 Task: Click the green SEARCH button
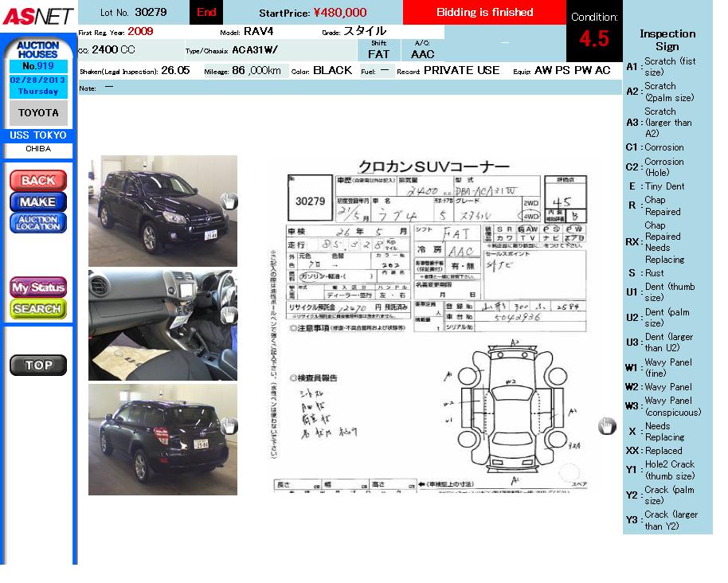38,308
